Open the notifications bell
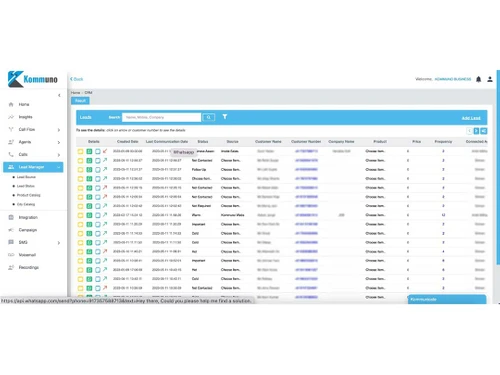Image resolution: width=500 pixels, height=375 pixels. click(x=478, y=79)
